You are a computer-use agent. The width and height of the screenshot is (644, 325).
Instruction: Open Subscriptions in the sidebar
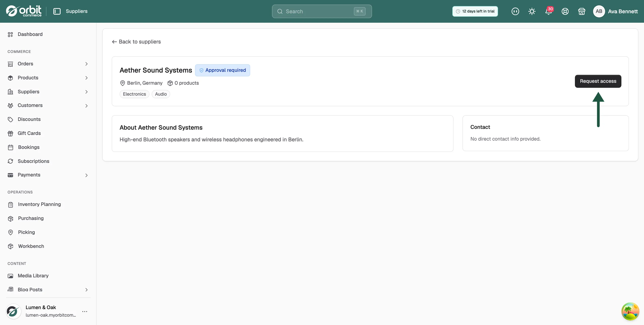[48, 161]
